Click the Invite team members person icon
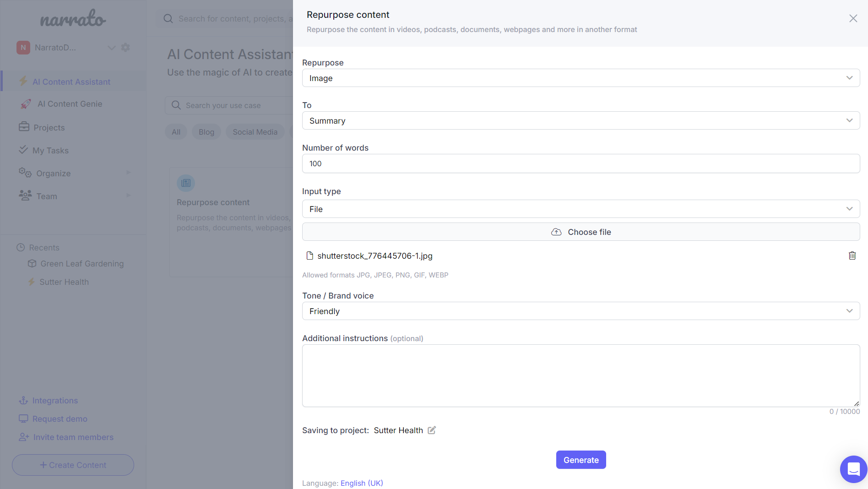The height and width of the screenshot is (489, 868). (24, 437)
